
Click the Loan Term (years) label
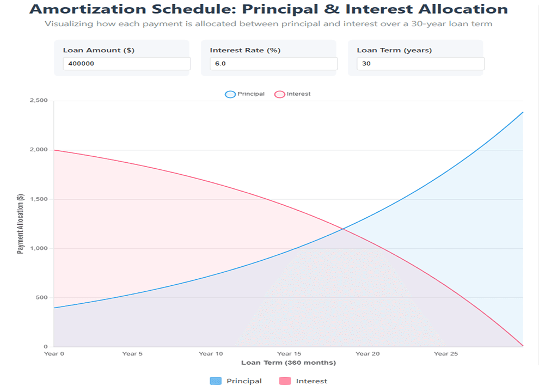pyautogui.click(x=394, y=50)
